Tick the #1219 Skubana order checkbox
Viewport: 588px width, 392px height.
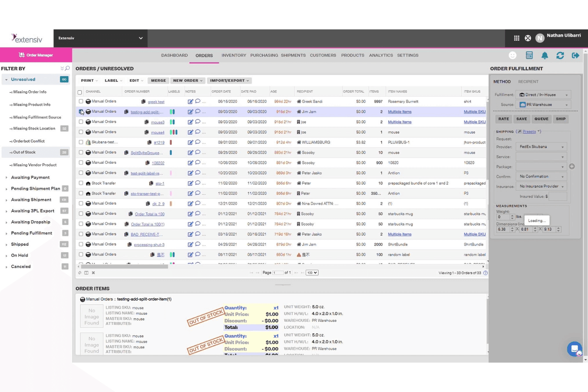click(x=81, y=142)
